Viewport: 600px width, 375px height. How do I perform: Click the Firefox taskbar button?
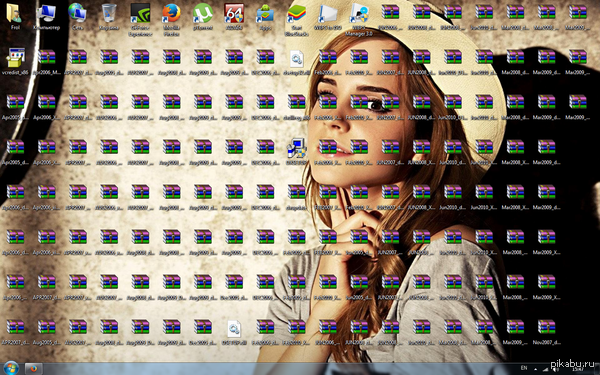34,369
